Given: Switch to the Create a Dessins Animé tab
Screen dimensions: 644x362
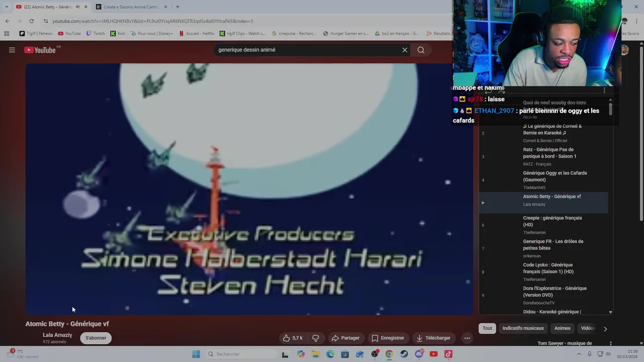Looking at the screenshot, I should click(x=132, y=7).
